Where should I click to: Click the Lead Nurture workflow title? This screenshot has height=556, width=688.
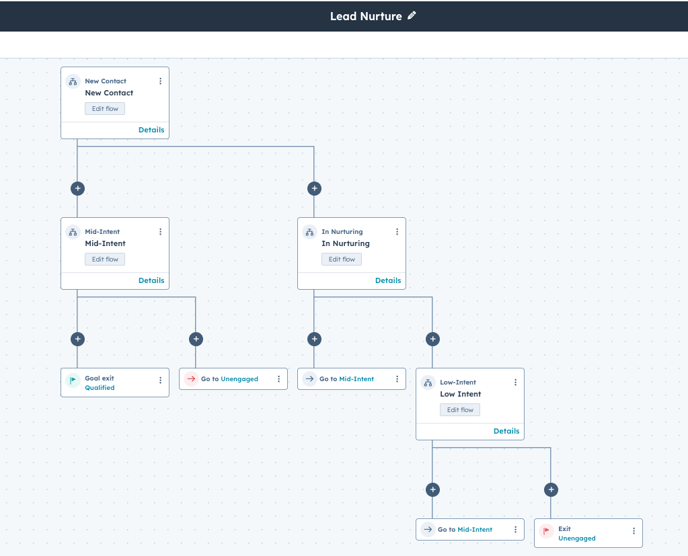(366, 16)
